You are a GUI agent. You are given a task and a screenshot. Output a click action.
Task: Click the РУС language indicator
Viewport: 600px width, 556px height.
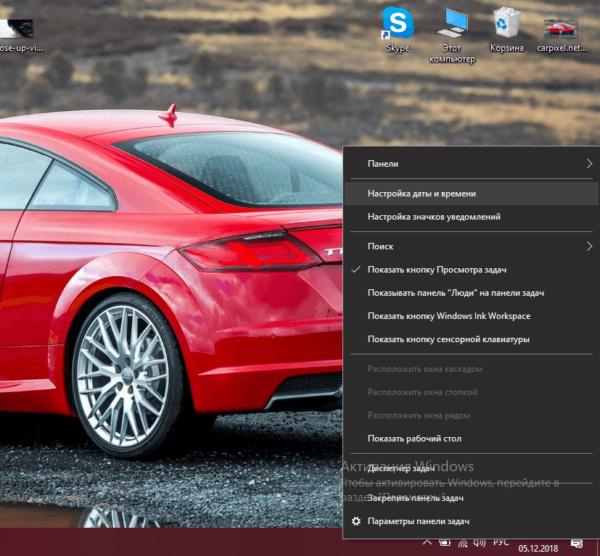(501, 542)
